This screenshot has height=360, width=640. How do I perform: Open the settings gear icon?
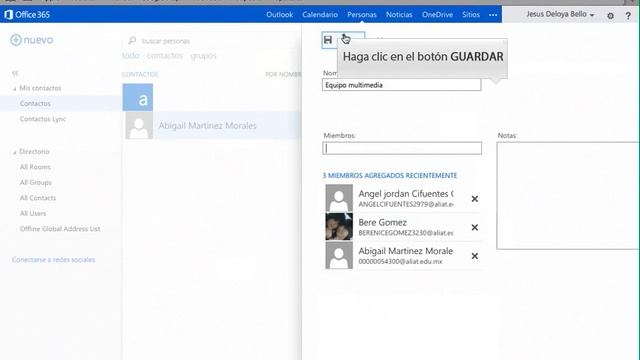coord(610,16)
